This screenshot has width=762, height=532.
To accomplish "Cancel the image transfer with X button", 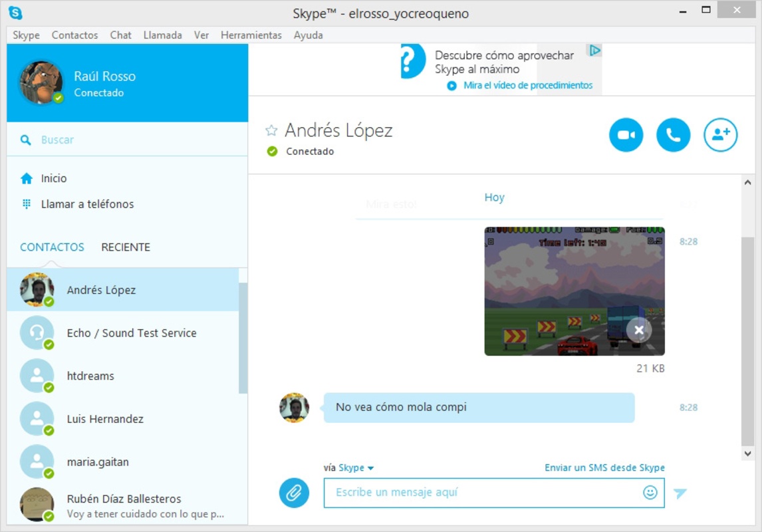I will (x=638, y=330).
